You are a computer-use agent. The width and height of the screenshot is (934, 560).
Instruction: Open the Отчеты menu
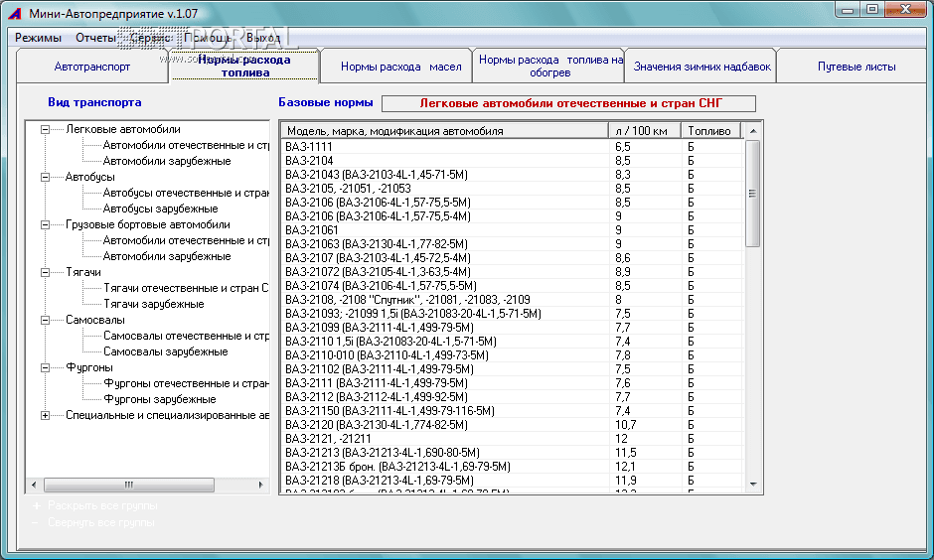(95, 38)
